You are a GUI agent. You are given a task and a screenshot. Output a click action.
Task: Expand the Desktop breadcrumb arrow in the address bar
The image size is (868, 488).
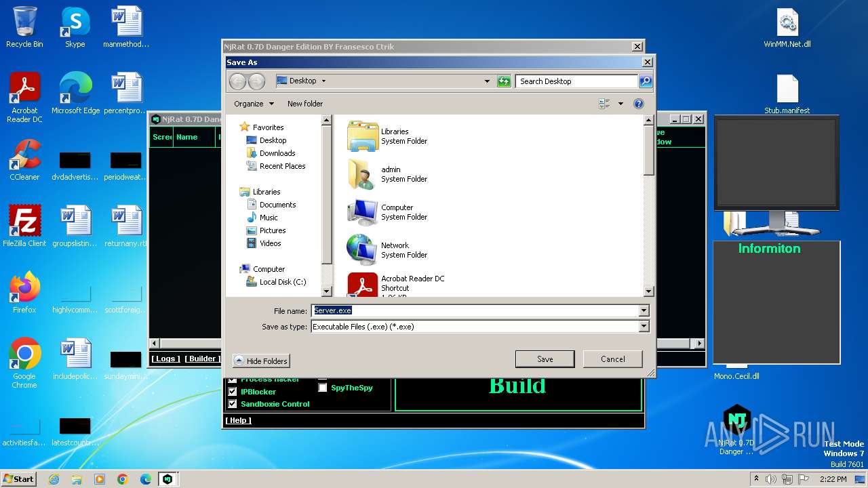pyautogui.click(x=323, y=81)
